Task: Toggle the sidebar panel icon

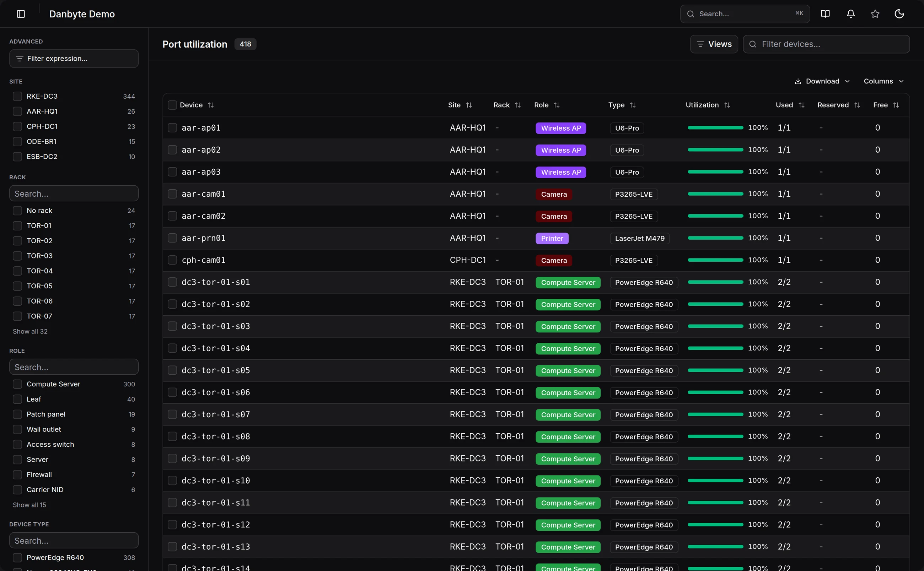Action: pyautogui.click(x=21, y=14)
